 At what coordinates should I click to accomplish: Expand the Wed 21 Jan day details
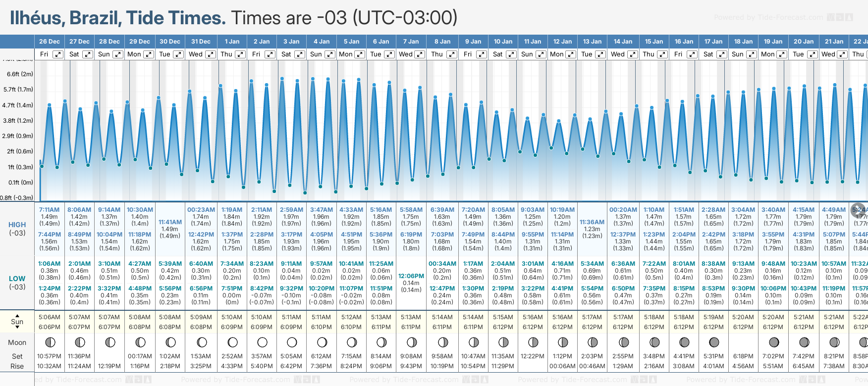pyautogui.click(x=842, y=54)
